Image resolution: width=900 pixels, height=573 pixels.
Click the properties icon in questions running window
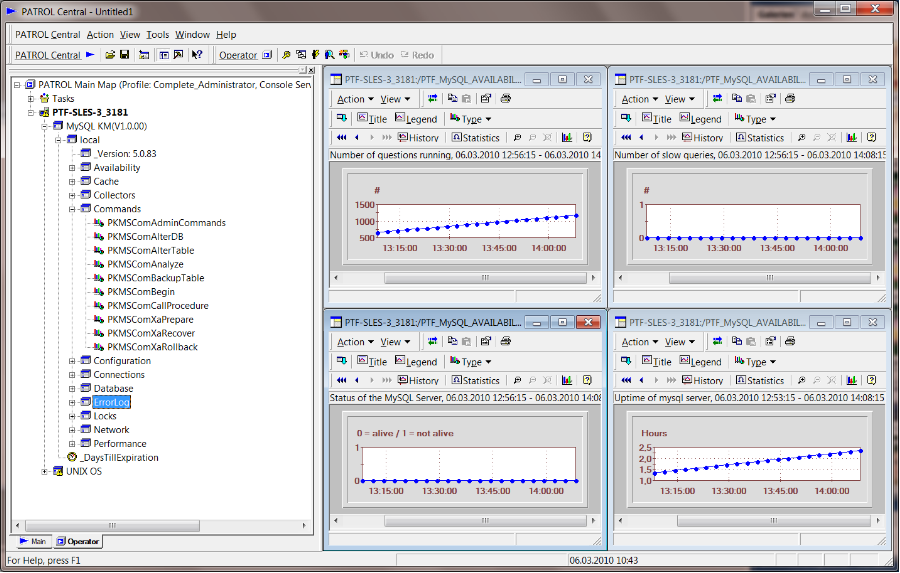click(486, 99)
